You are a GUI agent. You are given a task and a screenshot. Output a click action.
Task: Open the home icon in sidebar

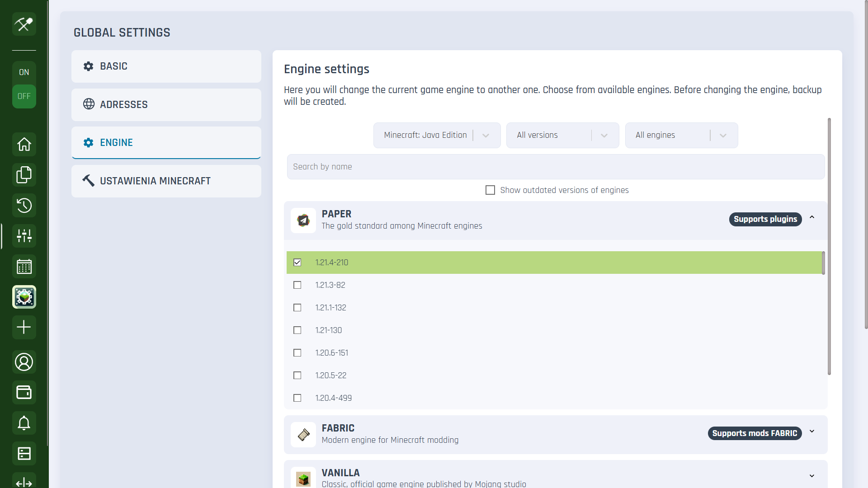click(x=24, y=145)
